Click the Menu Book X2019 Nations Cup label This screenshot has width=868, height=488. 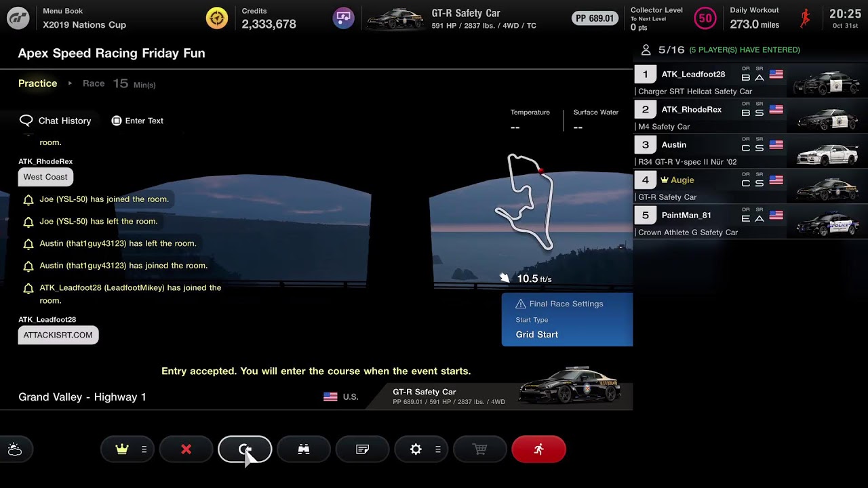click(84, 18)
